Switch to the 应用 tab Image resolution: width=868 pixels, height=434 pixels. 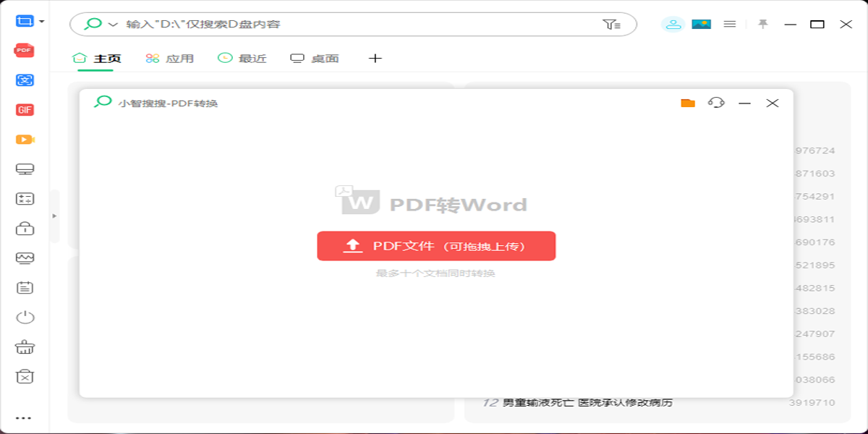(x=170, y=59)
